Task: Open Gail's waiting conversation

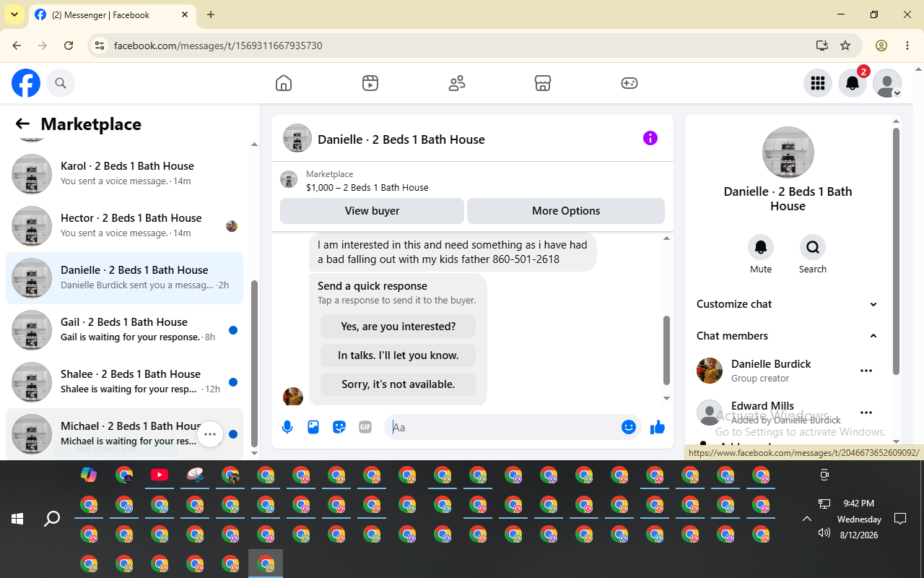Action: [x=124, y=330]
